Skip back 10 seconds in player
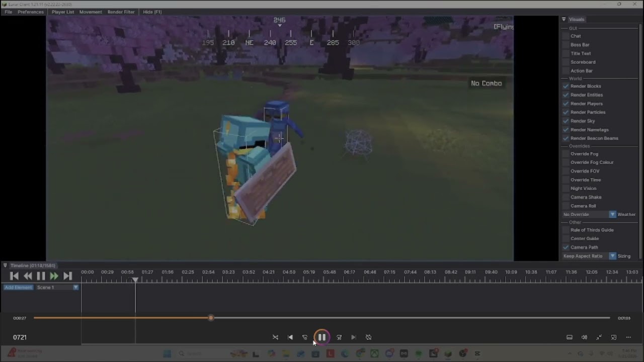 click(305, 337)
